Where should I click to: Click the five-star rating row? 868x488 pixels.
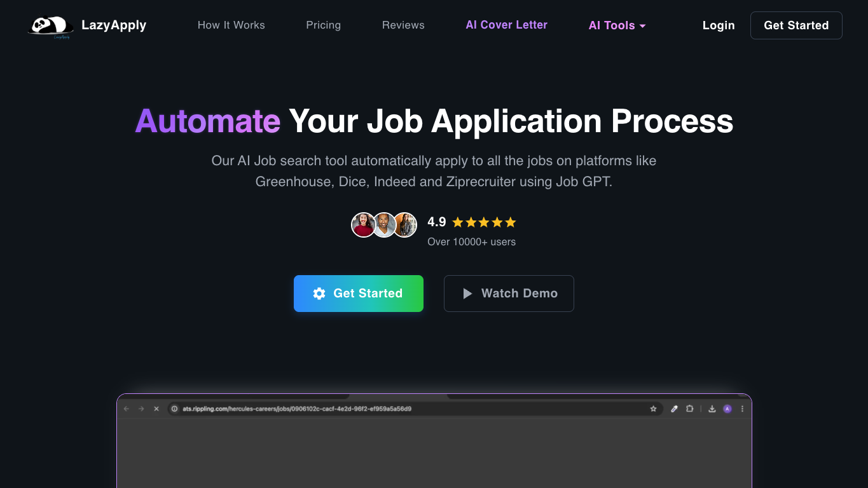pos(484,222)
